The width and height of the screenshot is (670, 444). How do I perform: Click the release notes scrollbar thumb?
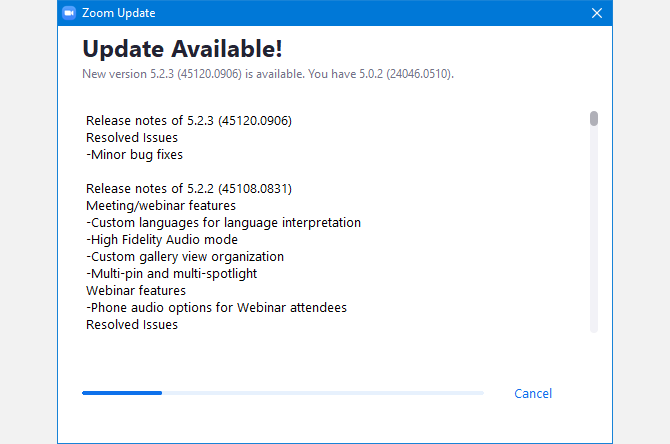tap(594, 119)
